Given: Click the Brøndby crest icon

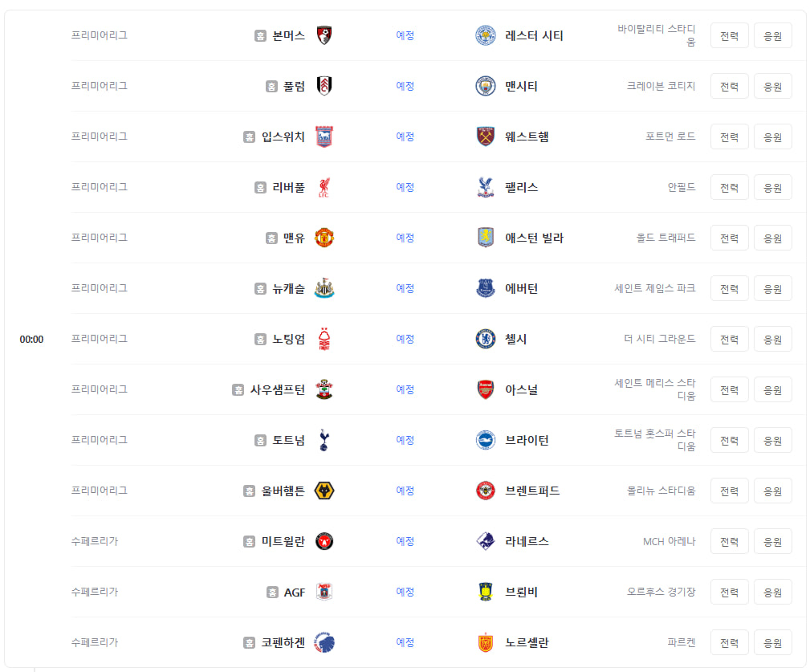Looking at the screenshot, I should [x=485, y=593].
